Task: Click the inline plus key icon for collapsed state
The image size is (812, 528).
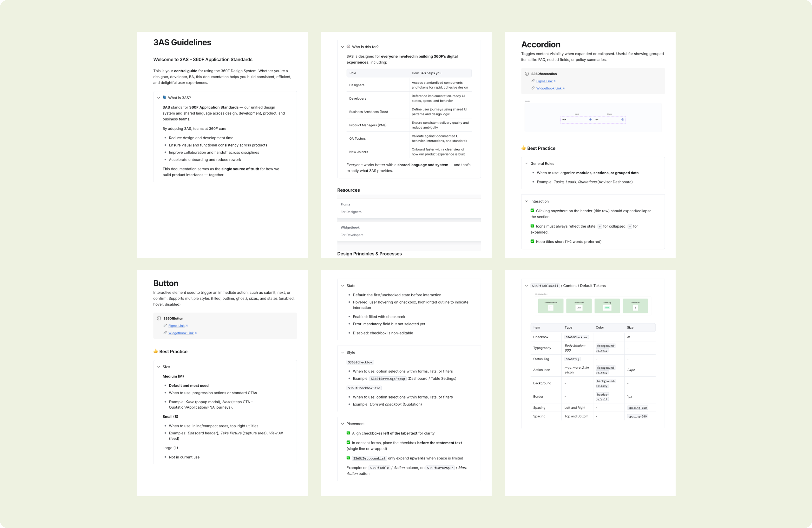Action: click(599, 226)
